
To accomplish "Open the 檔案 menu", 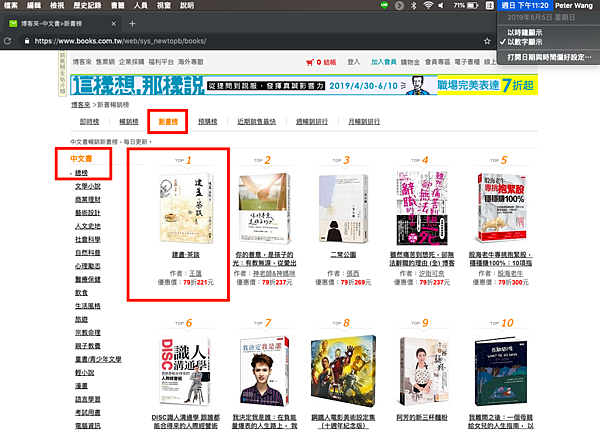I will click(x=11, y=5).
